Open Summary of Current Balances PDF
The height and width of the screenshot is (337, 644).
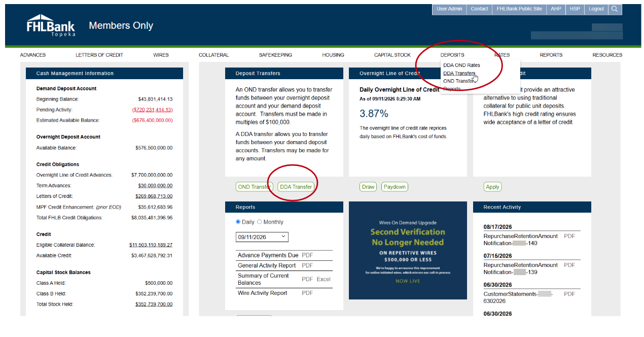click(x=307, y=279)
